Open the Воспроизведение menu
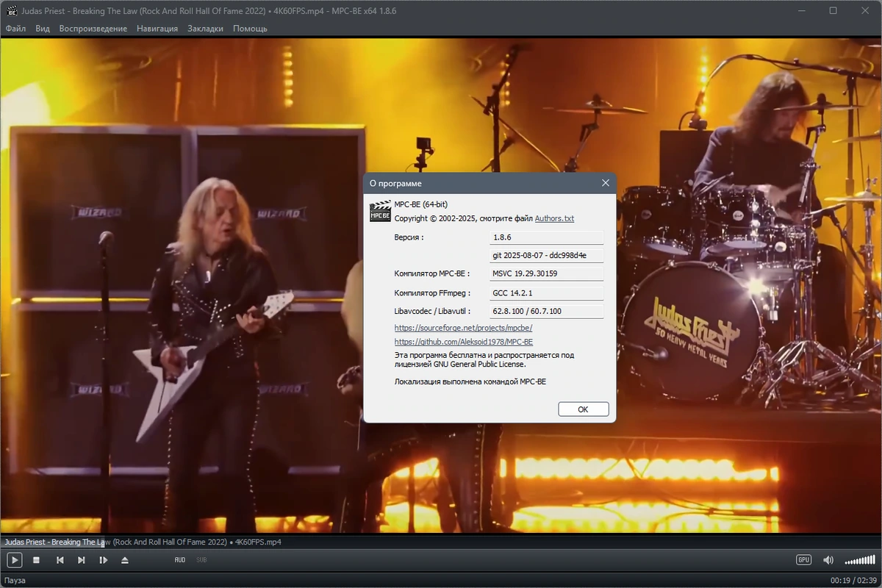Viewport: 882px width, 588px height. [93, 29]
